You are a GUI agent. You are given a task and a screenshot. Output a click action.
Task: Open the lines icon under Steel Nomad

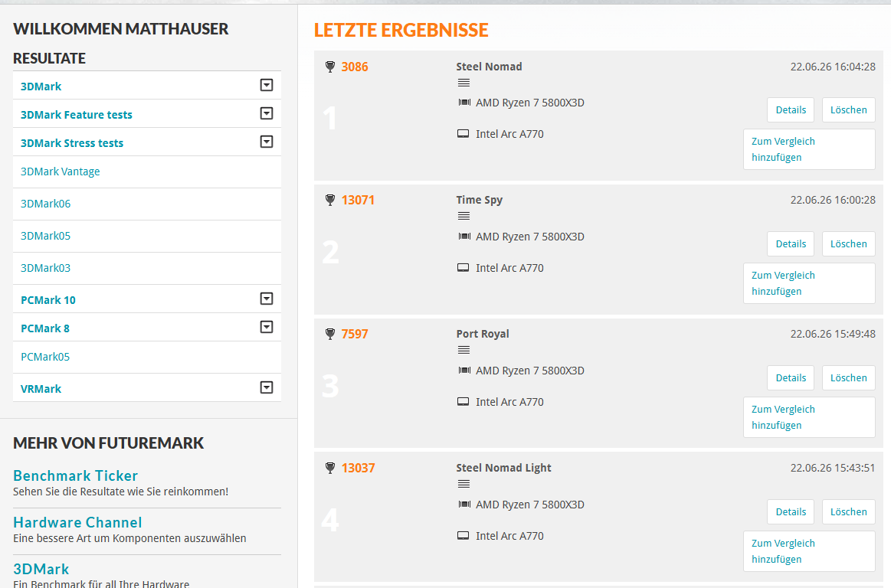point(464,83)
